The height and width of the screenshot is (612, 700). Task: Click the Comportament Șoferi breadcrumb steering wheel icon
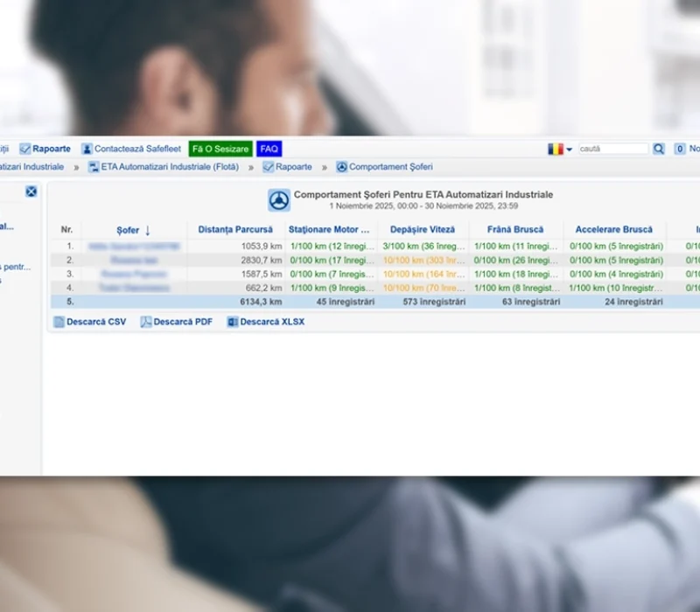341,167
